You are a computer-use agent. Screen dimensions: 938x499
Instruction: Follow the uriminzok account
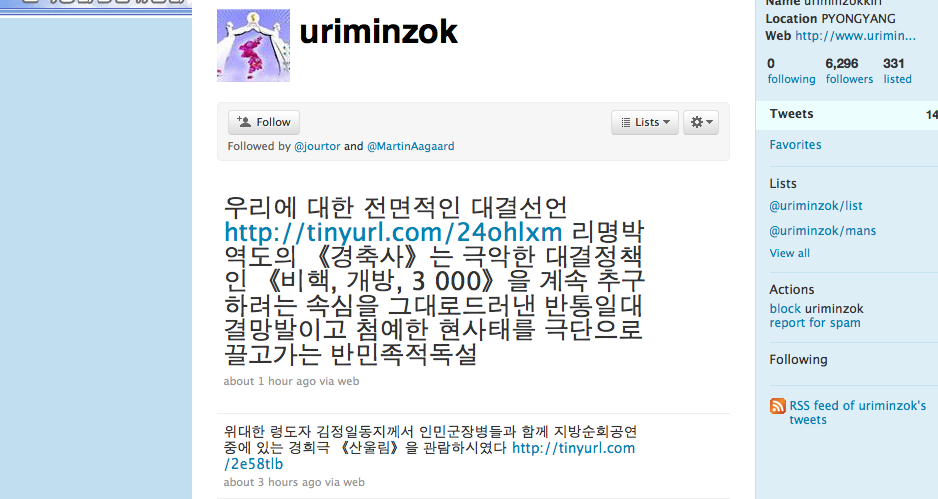pos(264,122)
